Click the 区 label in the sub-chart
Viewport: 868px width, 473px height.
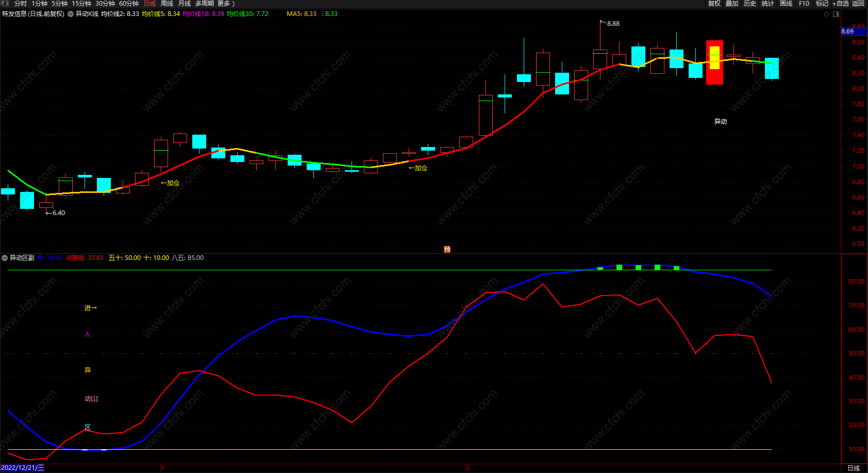[88, 427]
